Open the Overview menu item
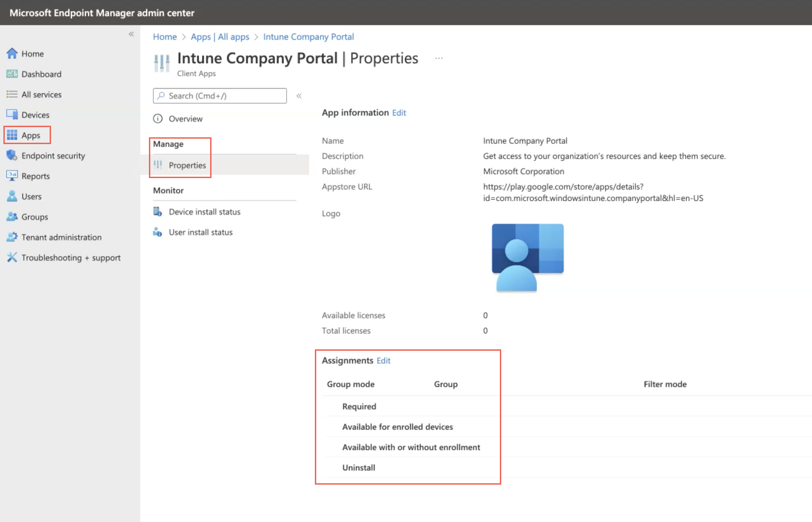Screen dimensions: 812x522 (x=186, y=119)
